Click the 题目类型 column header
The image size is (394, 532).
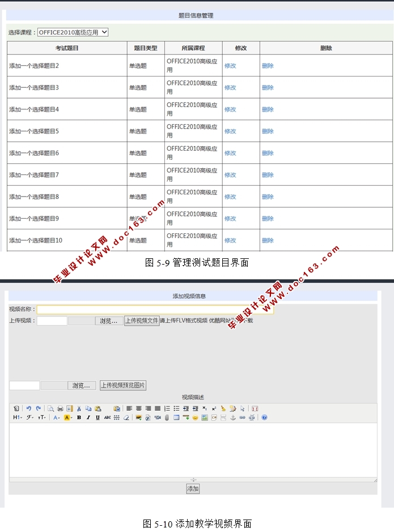146,48
